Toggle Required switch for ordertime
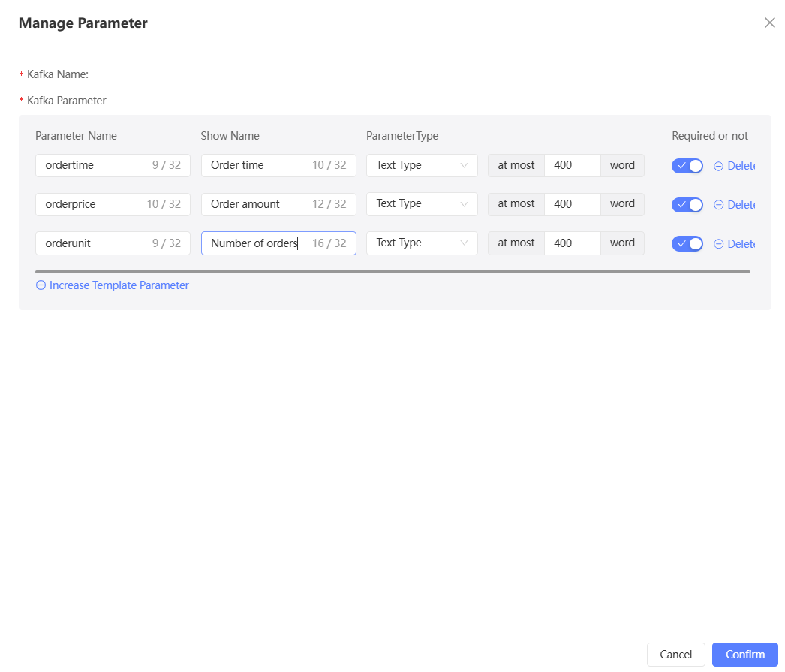 pos(687,166)
